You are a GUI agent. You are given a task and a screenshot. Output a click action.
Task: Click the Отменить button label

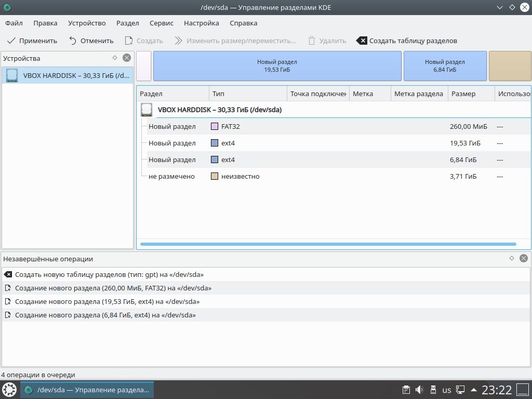click(x=97, y=41)
